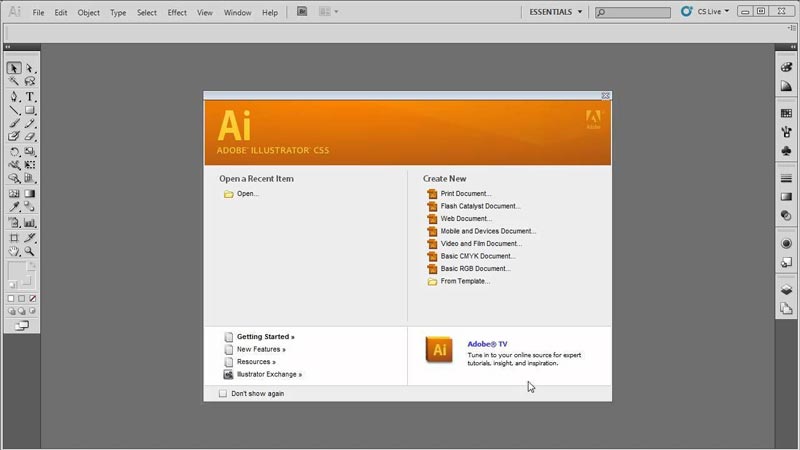This screenshot has height=450, width=800.
Task: Select the Selection tool (black arrow)
Action: point(14,68)
